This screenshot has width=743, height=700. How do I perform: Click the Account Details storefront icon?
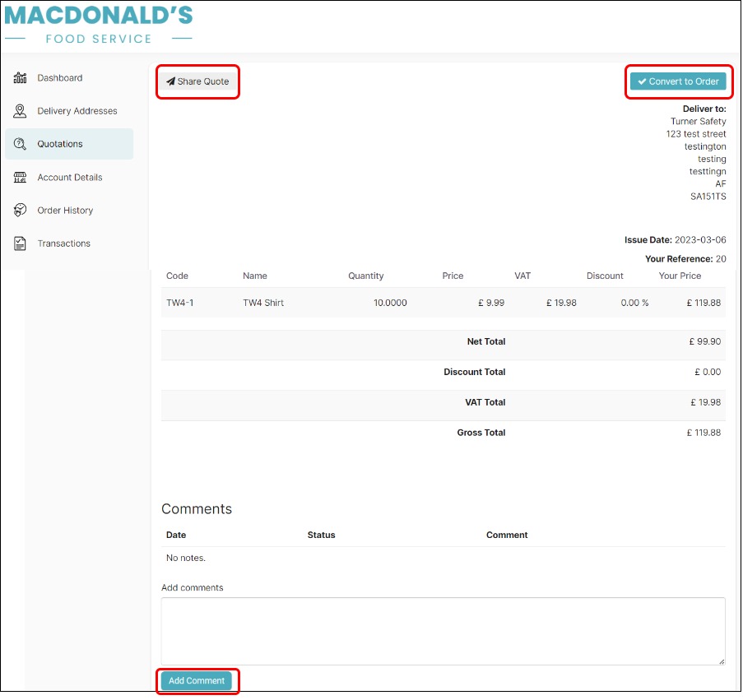20,177
